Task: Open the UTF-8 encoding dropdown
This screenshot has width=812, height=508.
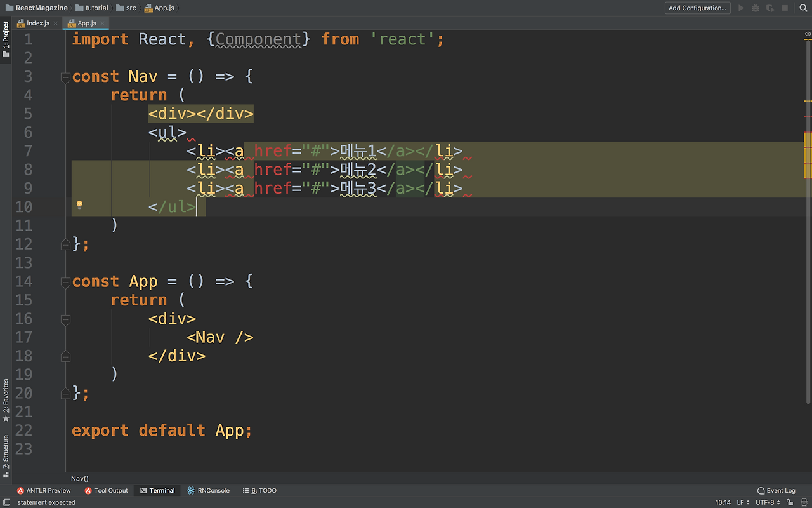Action: click(768, 502)
